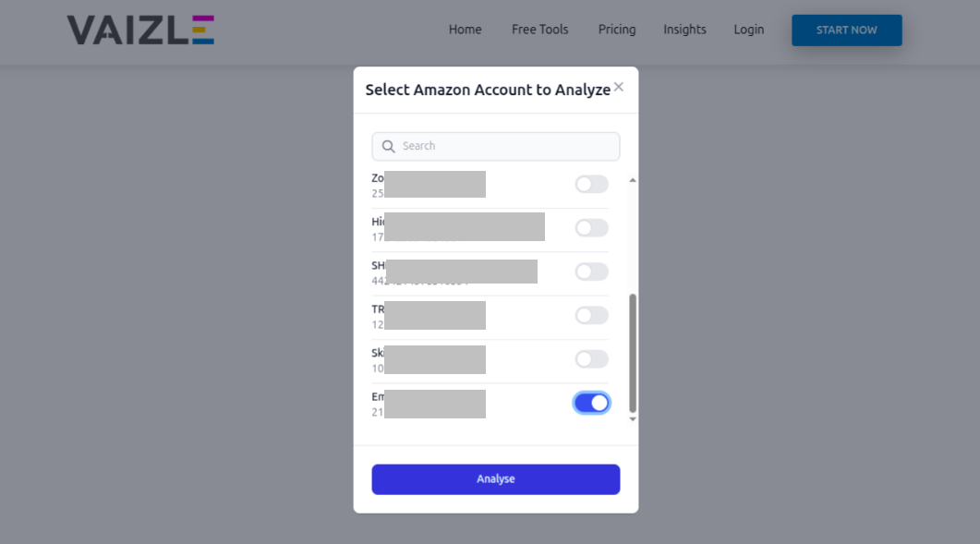Click the list scroll down arrow
980x544 pixels.
click(633, 419)
